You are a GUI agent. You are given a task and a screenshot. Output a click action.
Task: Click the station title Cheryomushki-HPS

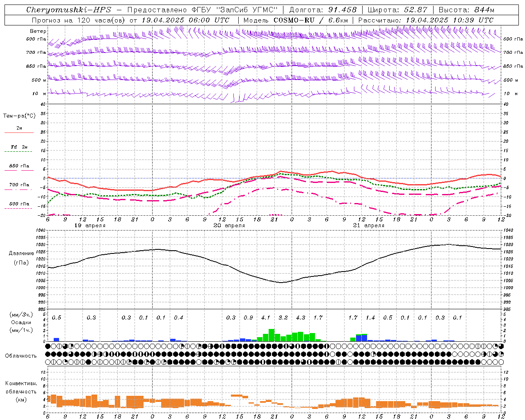coord(68,10)
